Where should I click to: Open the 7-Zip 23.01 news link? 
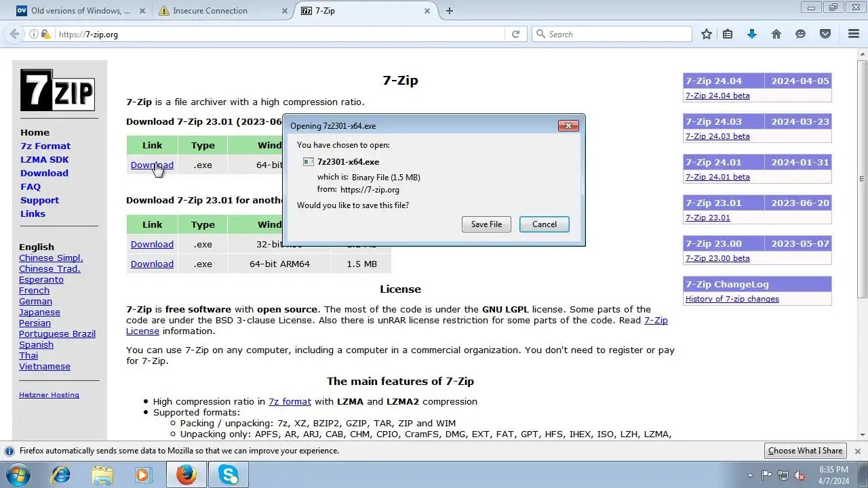coord(708,218)
